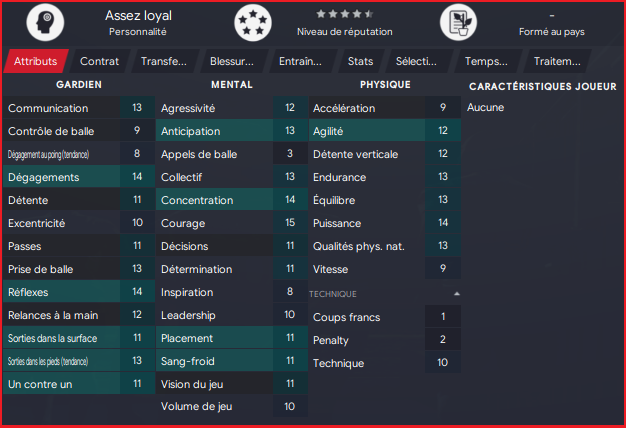The height and width of the screenshot is (428, 626).
Task: Open the Sélections tab
Action: pos(416,61)
